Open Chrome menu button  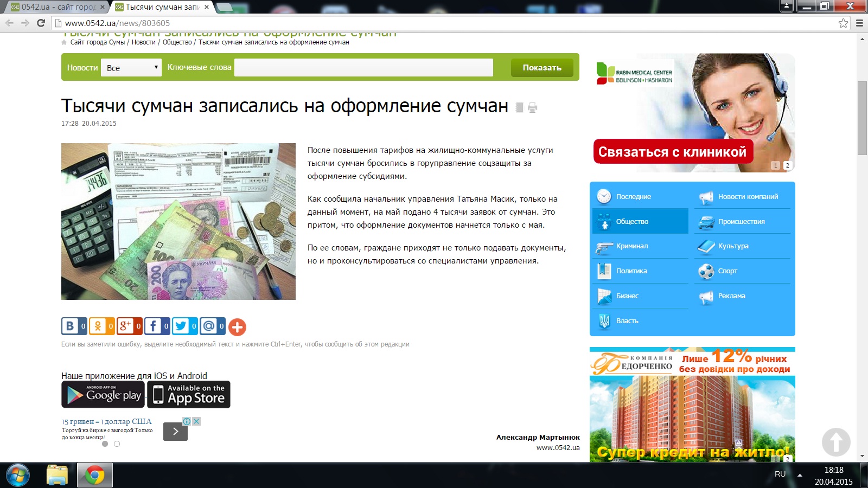(x=859, y=23)
